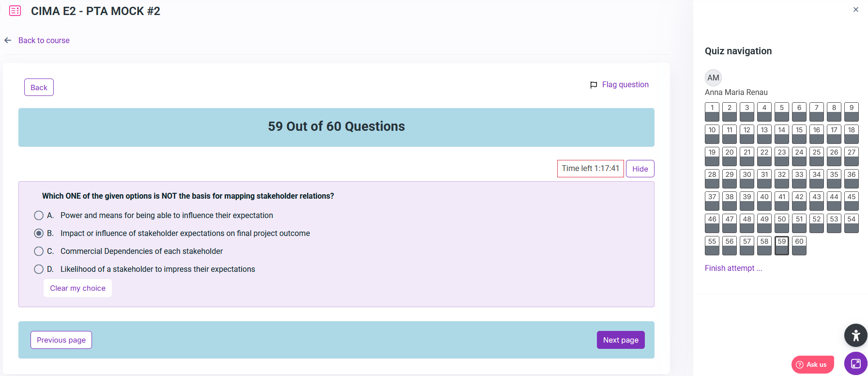868x376 pixels.
Task: Go to the Previous page
Action: [x=61, y=340]
